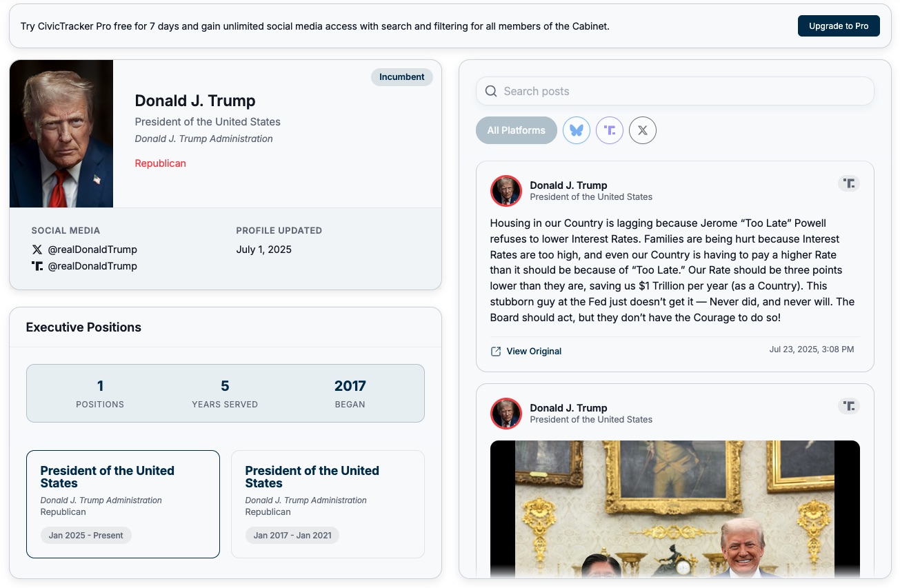Image resolution: width=900 pixels, height=588 pixels.
Task: Select the Jan 2025 - Present position card
Action: pyautogui.click(x=123, y=504)
